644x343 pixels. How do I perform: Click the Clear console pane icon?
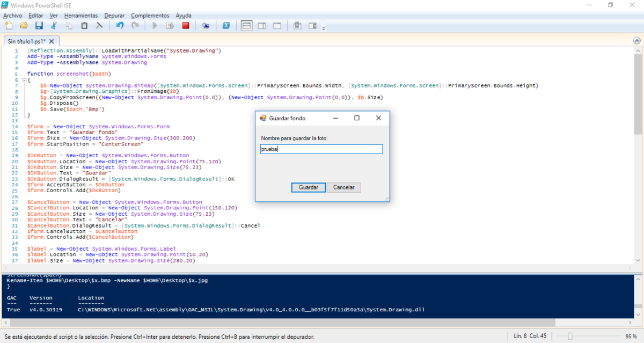(99, 25)
